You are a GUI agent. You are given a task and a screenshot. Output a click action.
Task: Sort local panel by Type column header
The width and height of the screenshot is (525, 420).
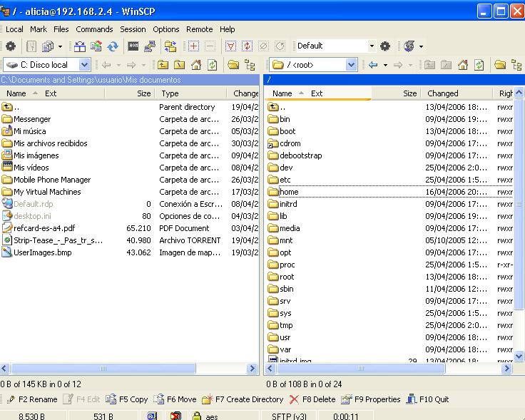190,93
